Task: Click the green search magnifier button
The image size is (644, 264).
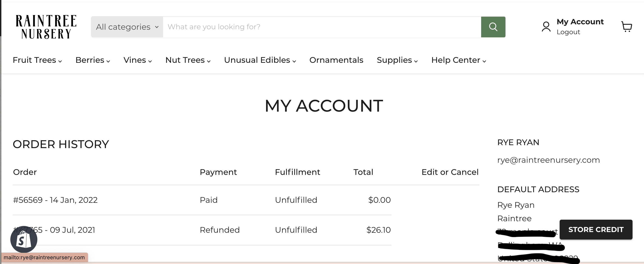Action: [493, 27]
